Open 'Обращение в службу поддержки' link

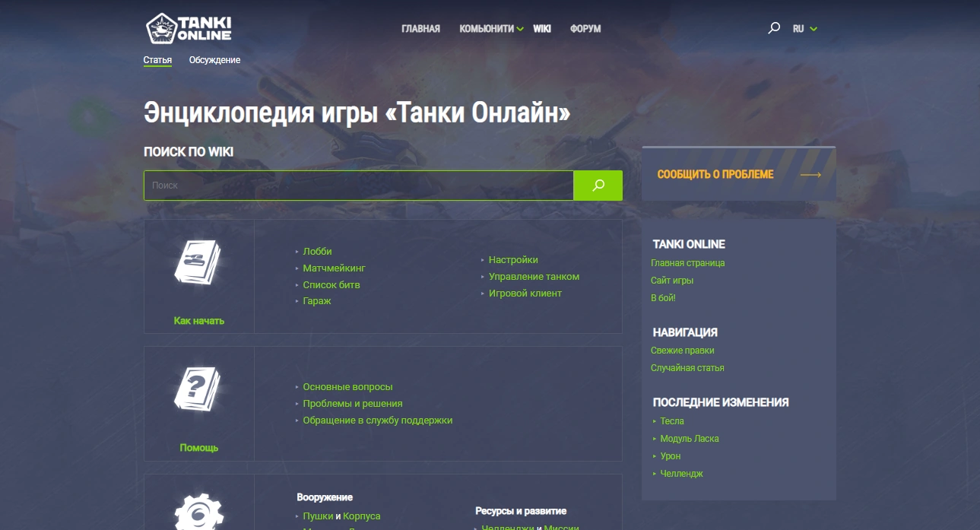[x=378, y=421]
